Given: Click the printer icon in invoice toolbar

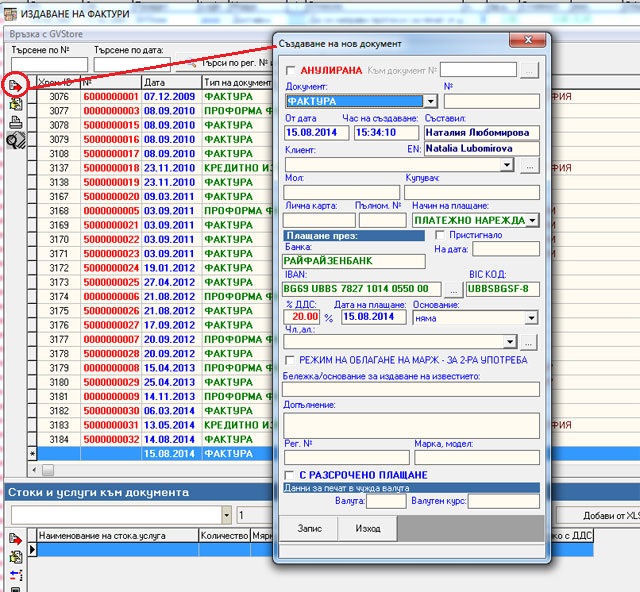Looking at the screenshot, I should point(16,122).
